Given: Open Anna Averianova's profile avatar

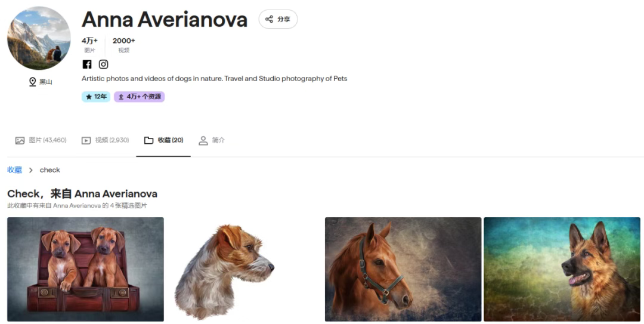Looking at the screenshot, I should tap(39, 38).
